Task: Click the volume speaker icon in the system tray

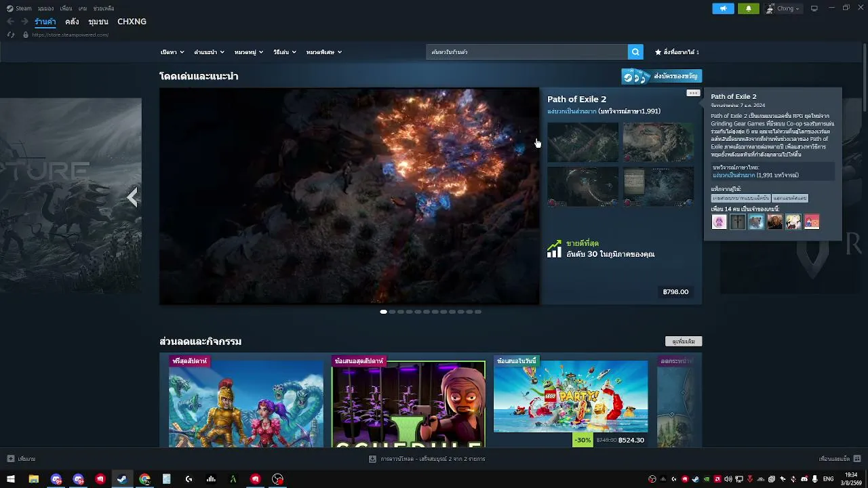Action: click(x=728, y=479)
